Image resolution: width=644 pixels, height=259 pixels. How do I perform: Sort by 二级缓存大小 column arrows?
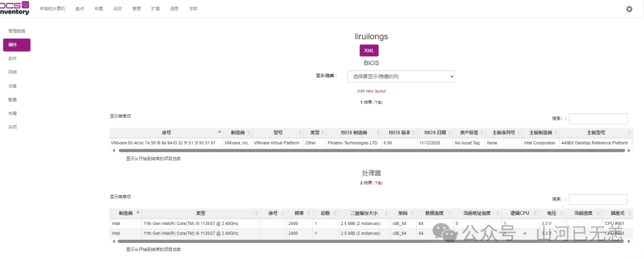[386, 214]
